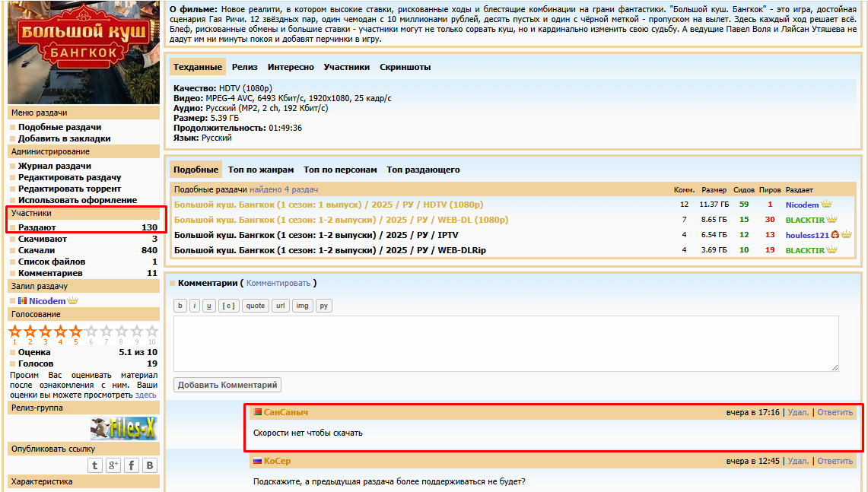Open the Скриншоты tab

point(405,67)
